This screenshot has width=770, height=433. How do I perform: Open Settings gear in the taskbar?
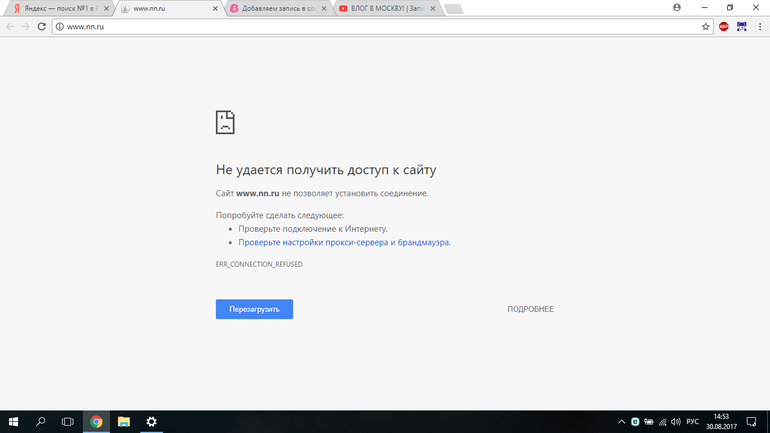point(151,421)
